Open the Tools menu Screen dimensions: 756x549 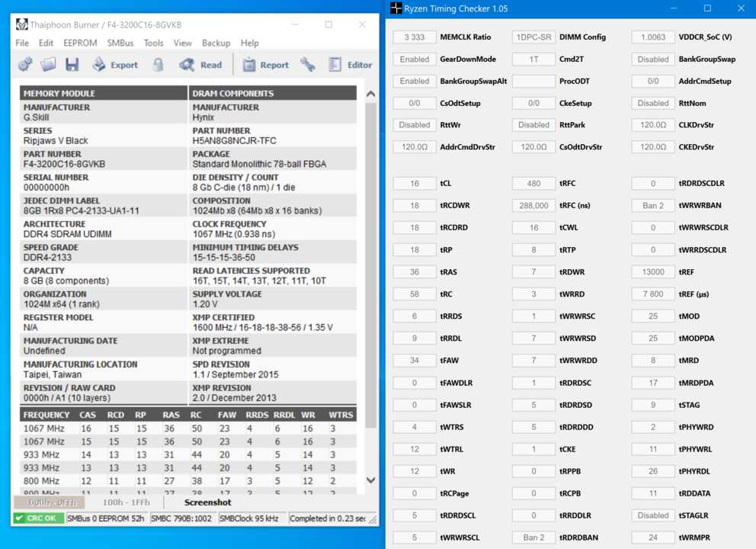[x=153, y=43]
